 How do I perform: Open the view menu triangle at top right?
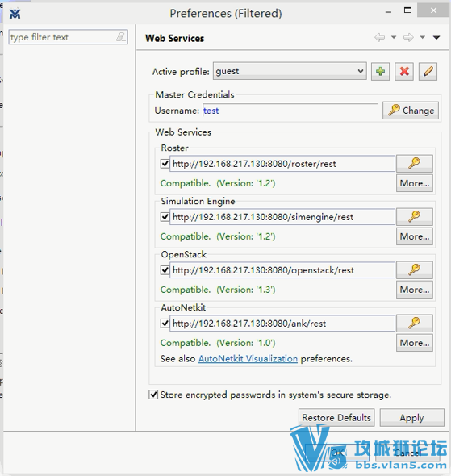click(436, 37)
